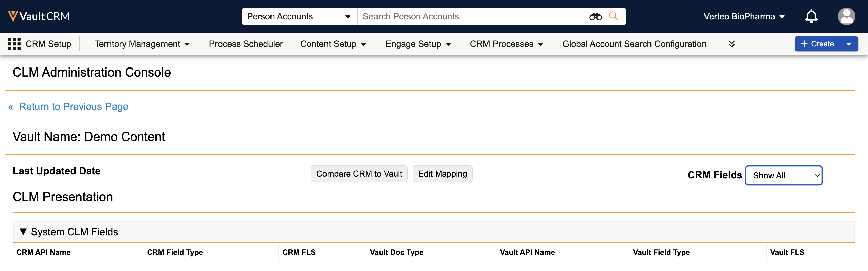
Task: Open the app launcher grid icon
Action: coord(14,44)
